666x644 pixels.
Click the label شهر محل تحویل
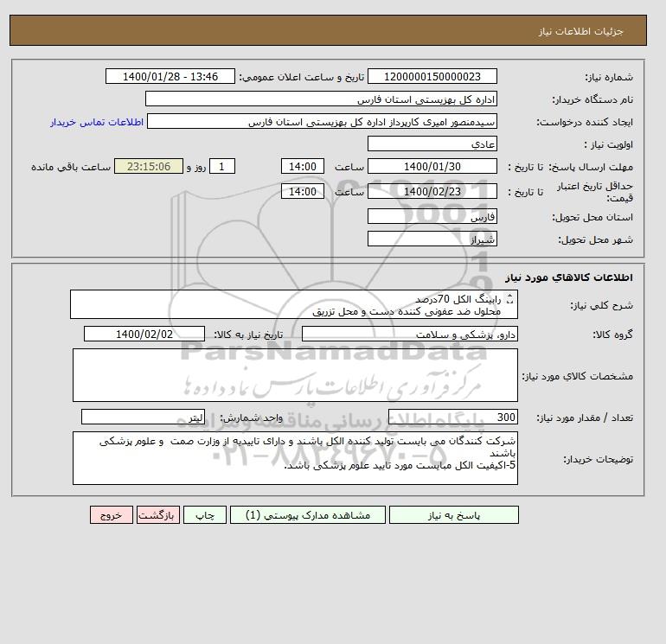[x=595, y=239]
